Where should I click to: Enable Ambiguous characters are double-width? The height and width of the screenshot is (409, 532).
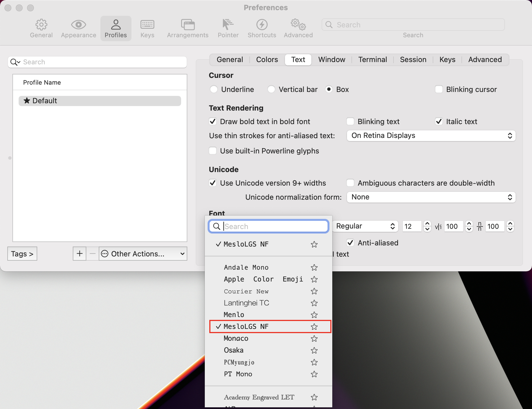click(x=350, y=183)
